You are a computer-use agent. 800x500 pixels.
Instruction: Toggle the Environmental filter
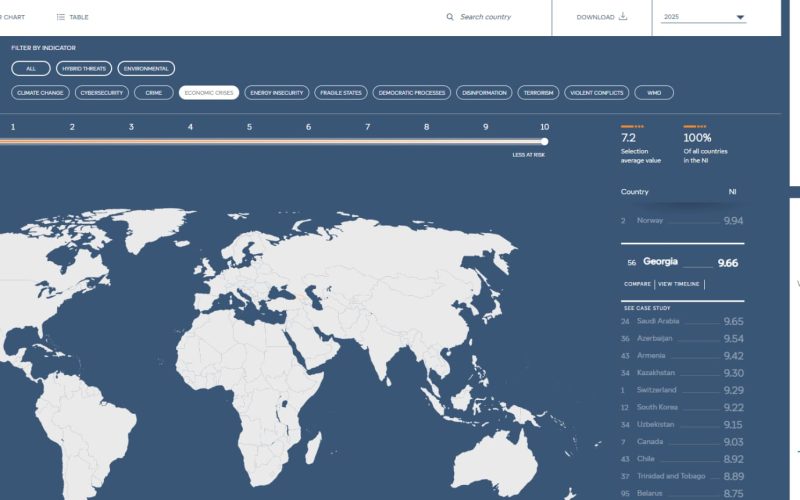coord(146,68)
